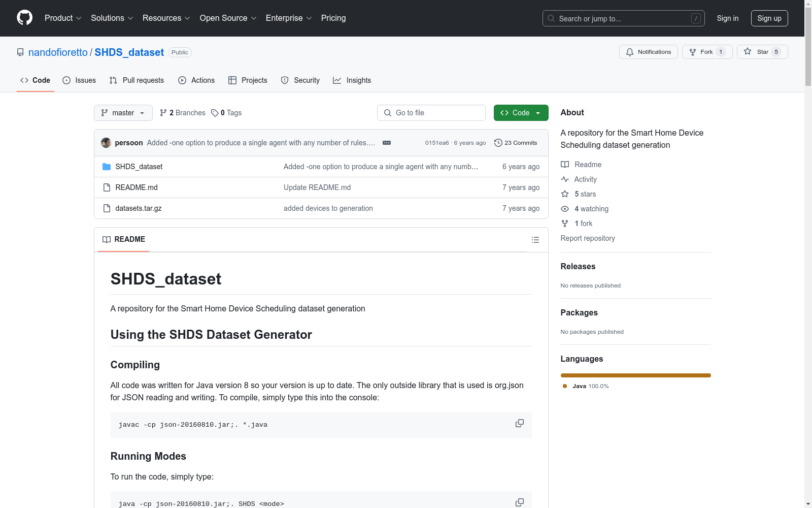Click the Sign up button
This screenshot has height=508, width=812.
(x=769, y=18)
